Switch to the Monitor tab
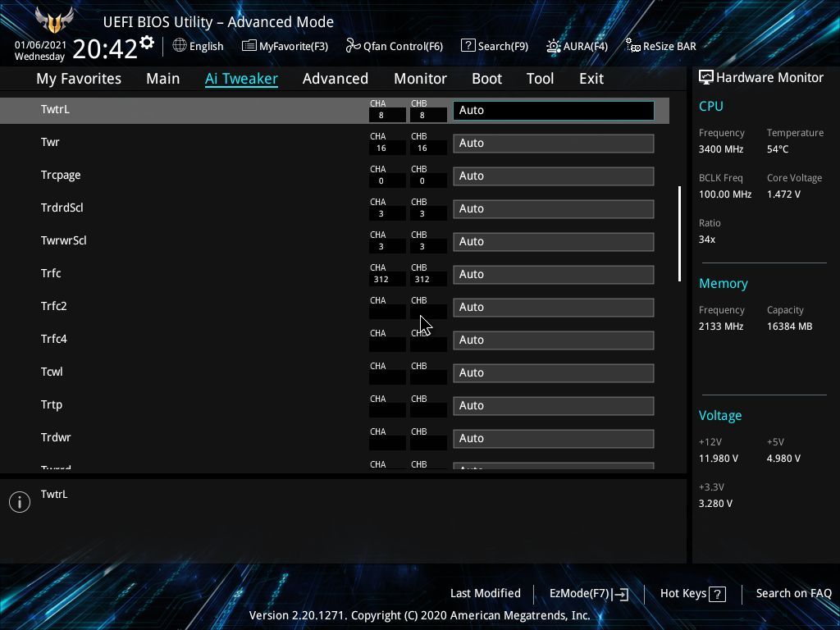Viewport: 840px width, 630px height. [420, 79]
